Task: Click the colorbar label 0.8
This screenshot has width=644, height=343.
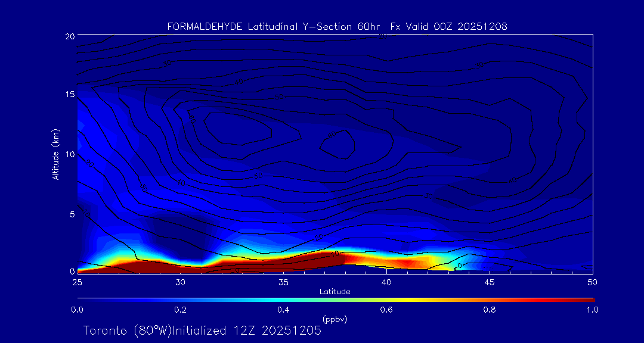Action: point(489,310)
